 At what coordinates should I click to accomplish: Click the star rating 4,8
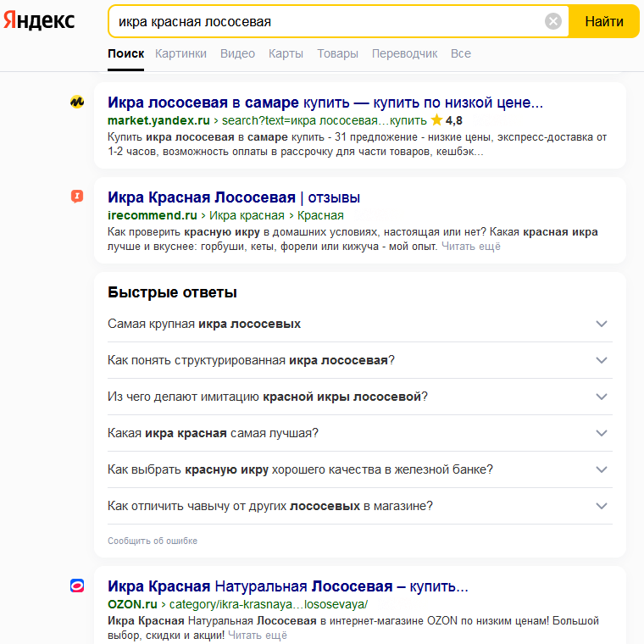pyautogui.click(x=447, y=120)
